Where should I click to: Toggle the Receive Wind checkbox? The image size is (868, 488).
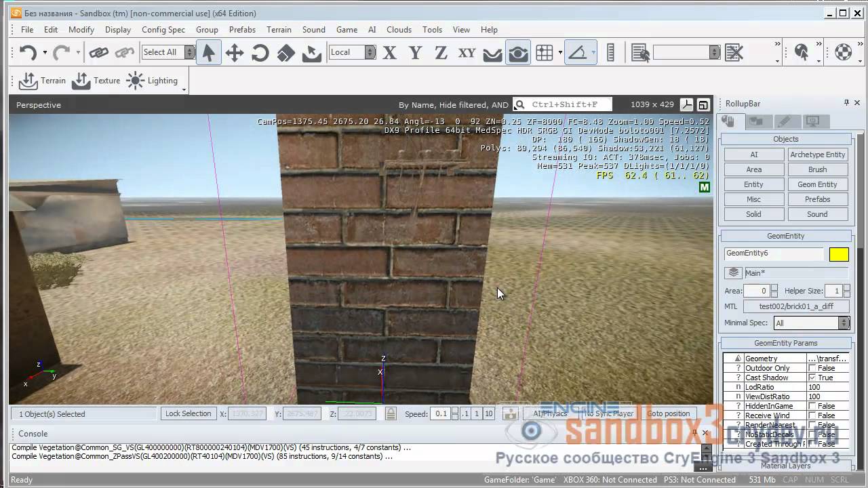click(812, 415)
